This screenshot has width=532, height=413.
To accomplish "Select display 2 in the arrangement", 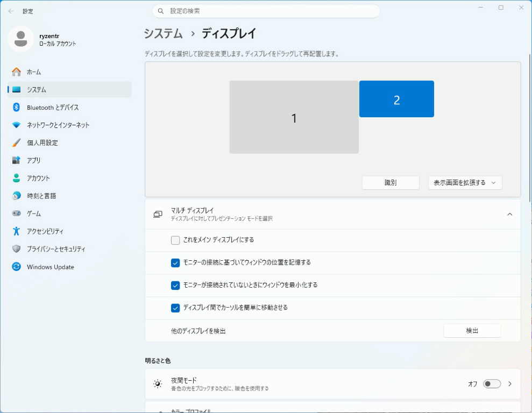I will [x=396, y=99].
